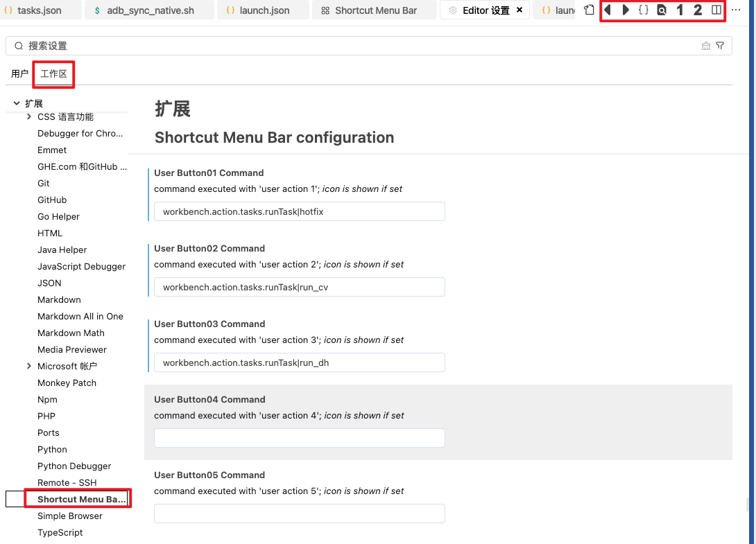Collapse the 扩展 tree section

point(17,103)
